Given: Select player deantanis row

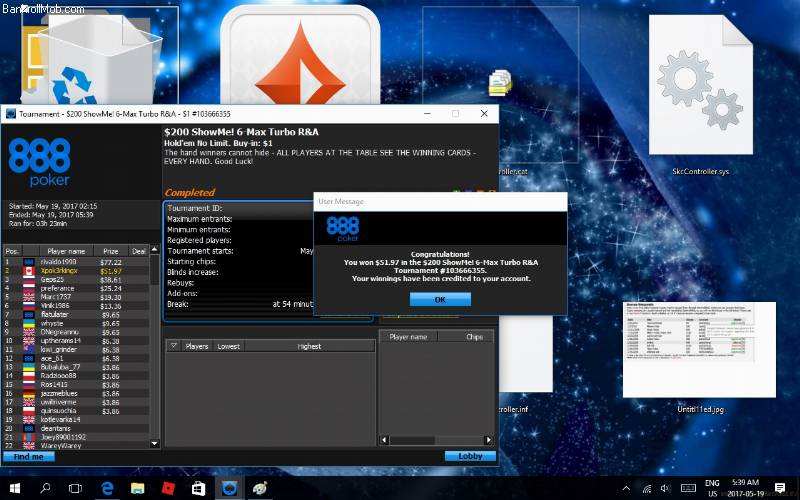Looking at the screenshot, I should 77,428.
